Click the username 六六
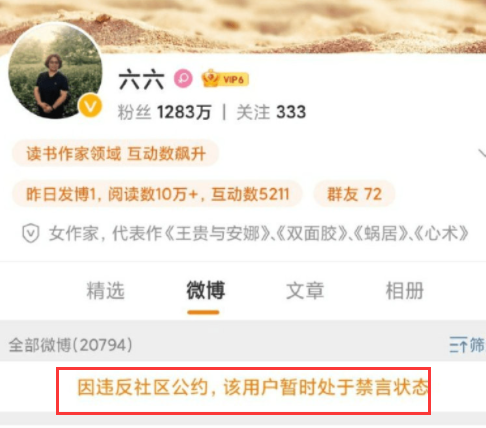 point(142,79)
